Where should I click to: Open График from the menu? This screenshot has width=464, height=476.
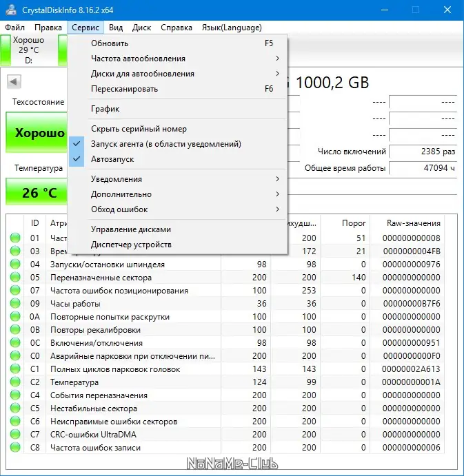(x=177, y=109)
